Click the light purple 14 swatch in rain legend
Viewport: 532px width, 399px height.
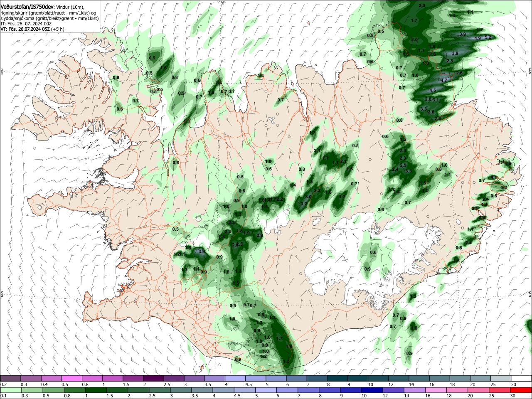tap(414, 390)
